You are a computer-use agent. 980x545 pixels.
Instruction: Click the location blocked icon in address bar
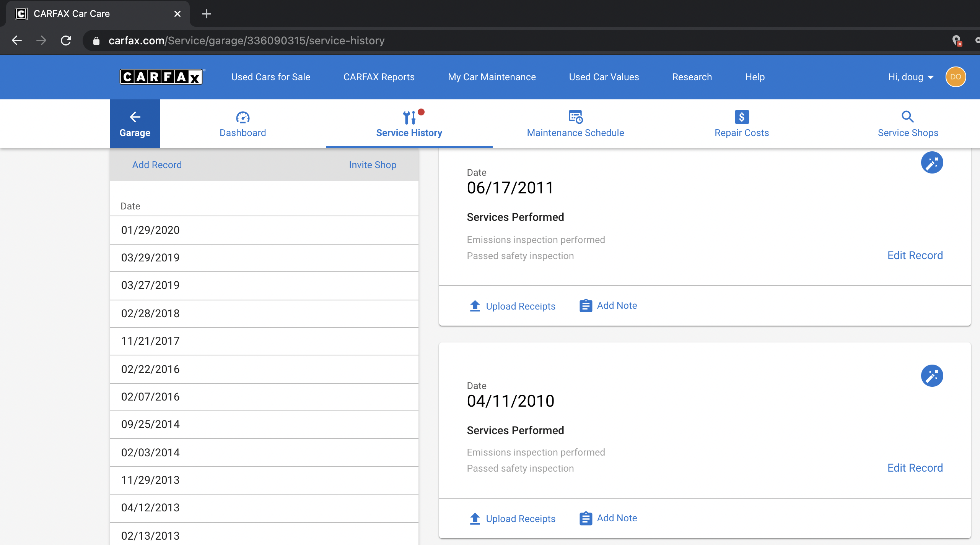957,41
